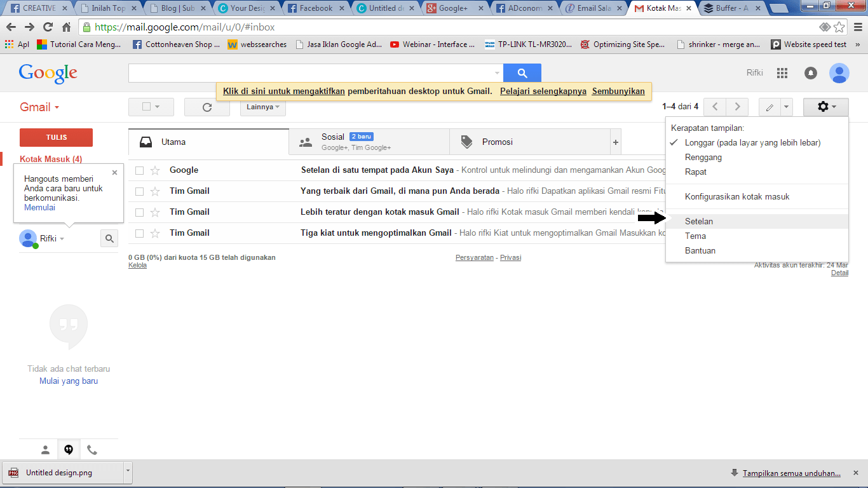
Task: Tick checkbox for 'Tiga kiat' email
Action: [139, 233]
